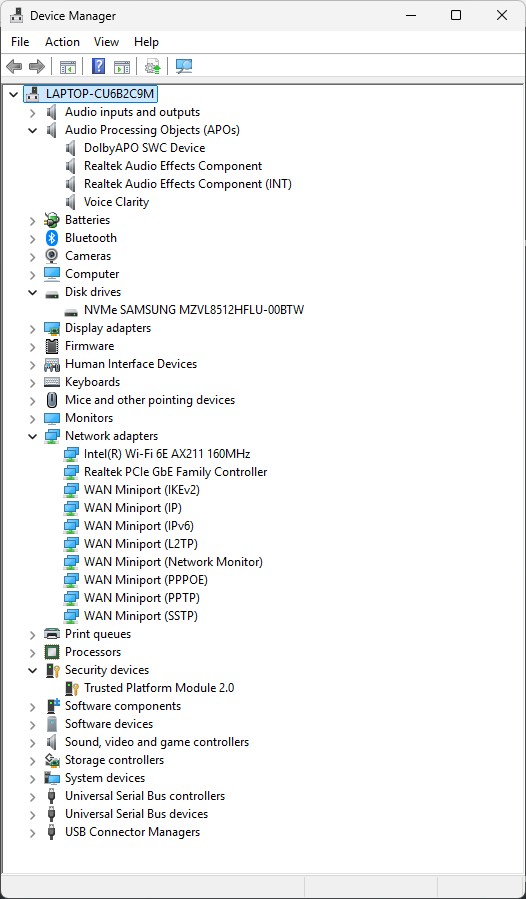Click the Display adapters icon
The width and height of the screenshot is (526, 899).
pos(52,328)
